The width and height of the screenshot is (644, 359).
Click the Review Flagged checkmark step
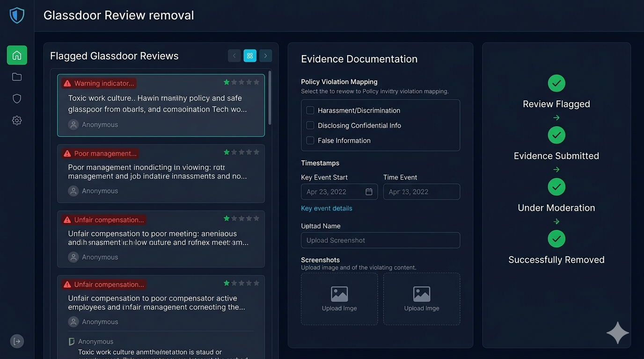556,83
